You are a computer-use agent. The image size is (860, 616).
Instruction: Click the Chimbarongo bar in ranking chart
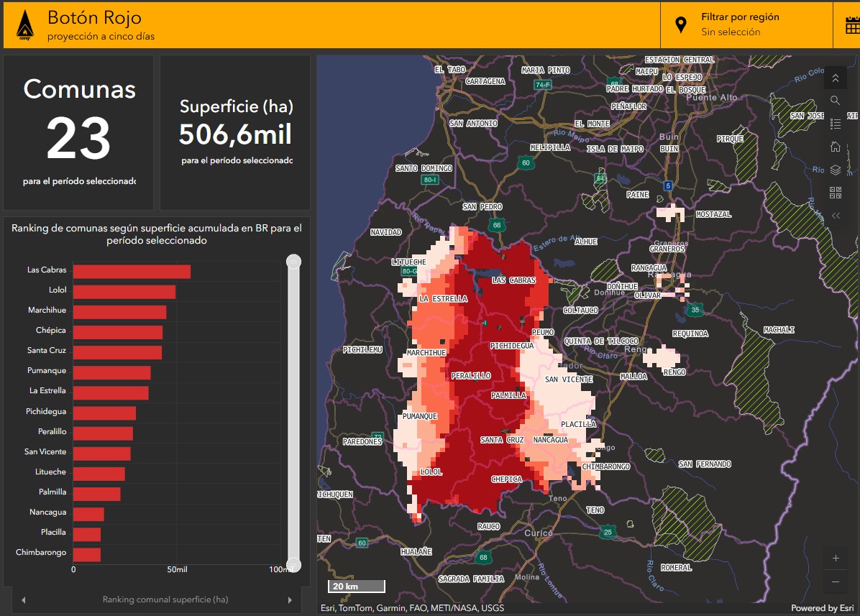pos(87,553)
